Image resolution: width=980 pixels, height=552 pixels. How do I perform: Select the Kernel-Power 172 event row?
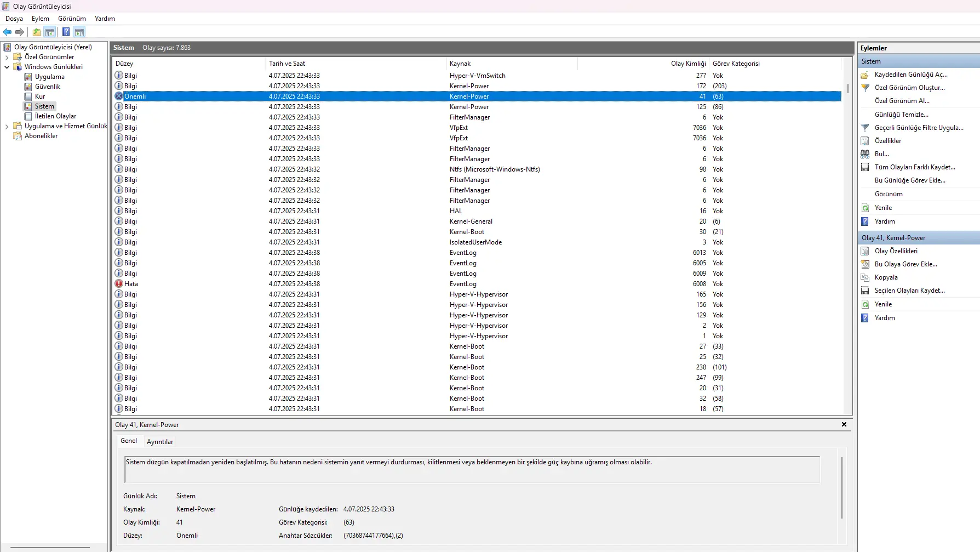tap(477, 86)
